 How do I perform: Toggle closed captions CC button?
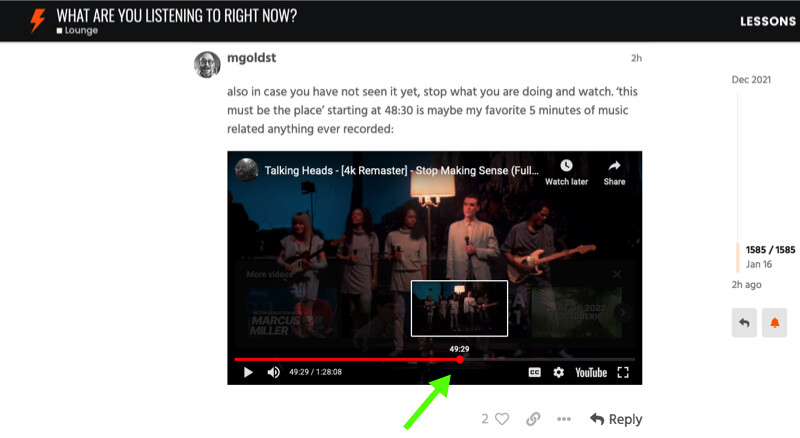[x=534, y=372]
